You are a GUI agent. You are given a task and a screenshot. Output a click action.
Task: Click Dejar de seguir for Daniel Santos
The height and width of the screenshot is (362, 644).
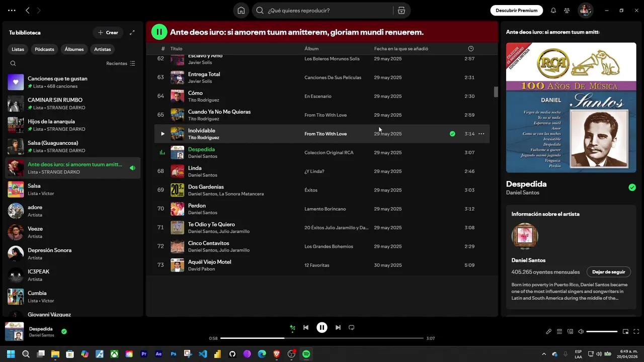(x=609, y=272)
